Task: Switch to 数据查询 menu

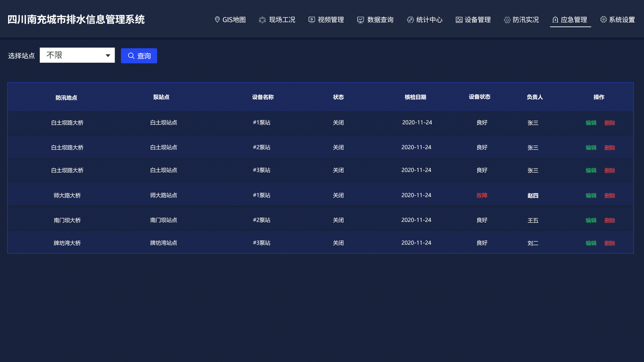Action: 375,20
